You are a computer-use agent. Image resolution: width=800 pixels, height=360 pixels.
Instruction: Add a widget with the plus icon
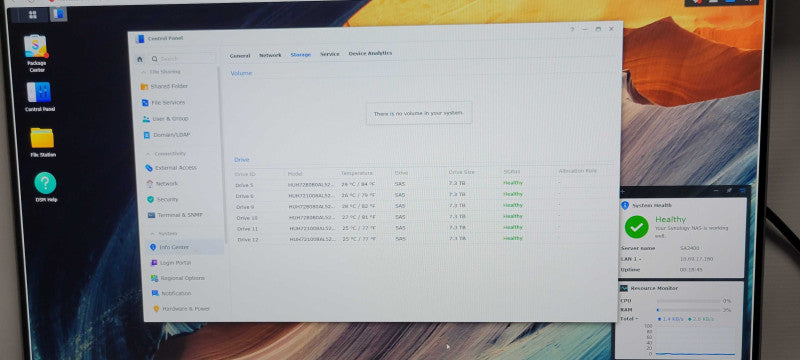tap(622, 191)
